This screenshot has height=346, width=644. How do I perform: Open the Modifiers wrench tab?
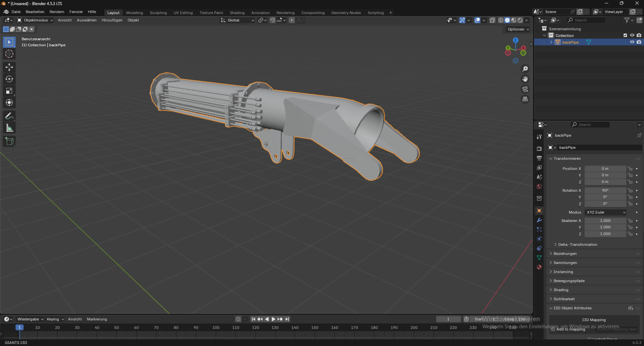(539, 220)
